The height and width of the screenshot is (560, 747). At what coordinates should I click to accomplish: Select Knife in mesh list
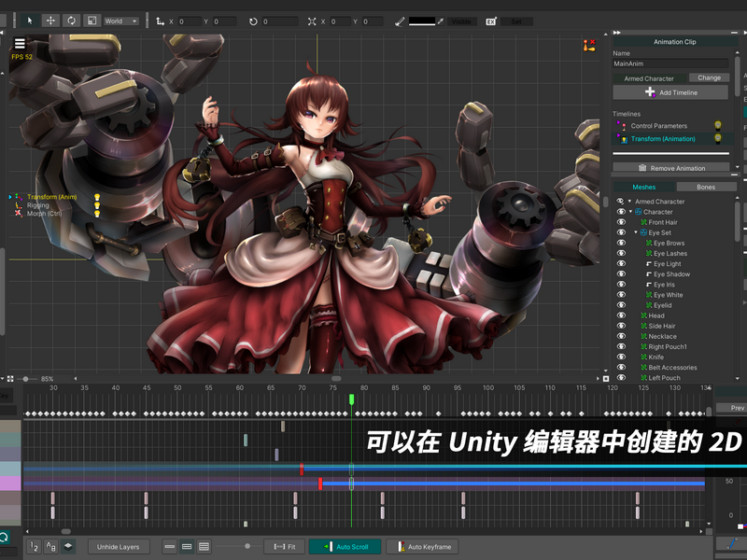[656, 357]
